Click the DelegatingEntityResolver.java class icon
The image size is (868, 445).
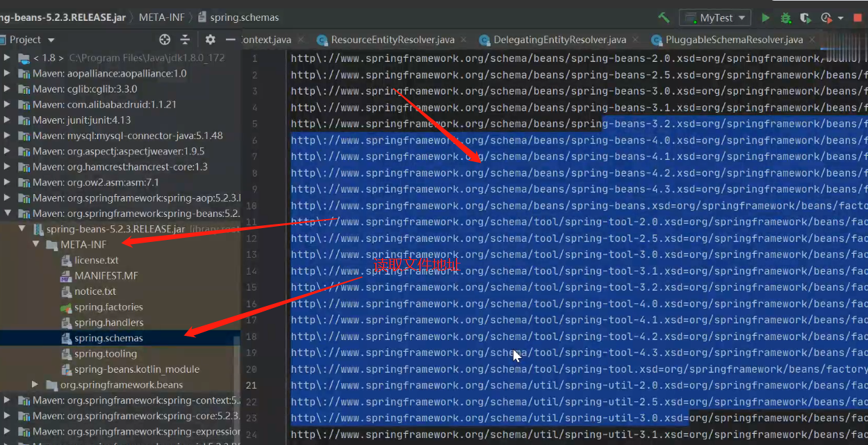click(484, 40)
